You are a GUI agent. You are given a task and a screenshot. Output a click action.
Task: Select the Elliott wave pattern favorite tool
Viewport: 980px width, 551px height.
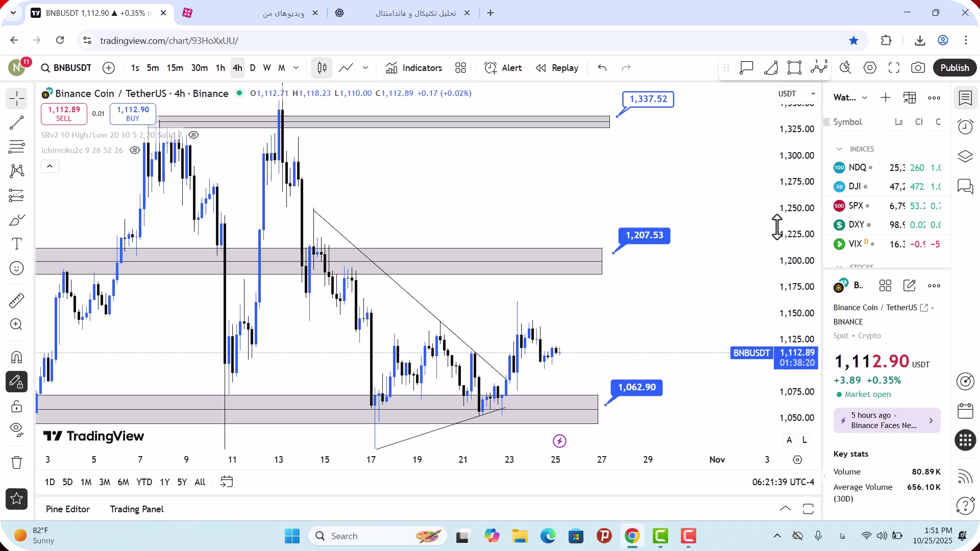pos(819,67)
